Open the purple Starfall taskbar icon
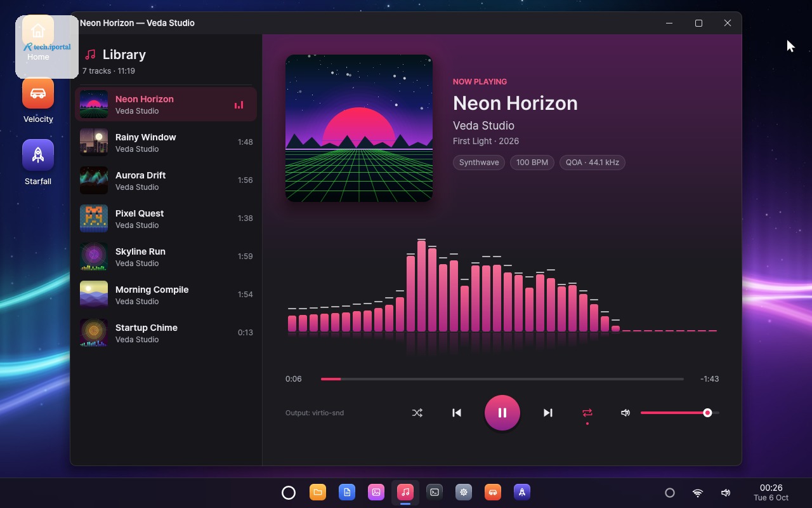The image size is (812, 508). (522, 492)
